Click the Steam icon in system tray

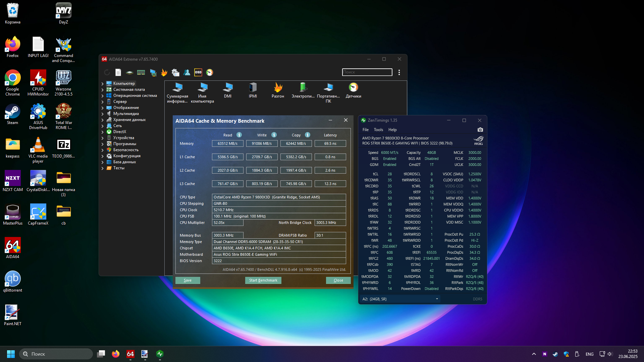pyautogui.click(x=555, y=354)
